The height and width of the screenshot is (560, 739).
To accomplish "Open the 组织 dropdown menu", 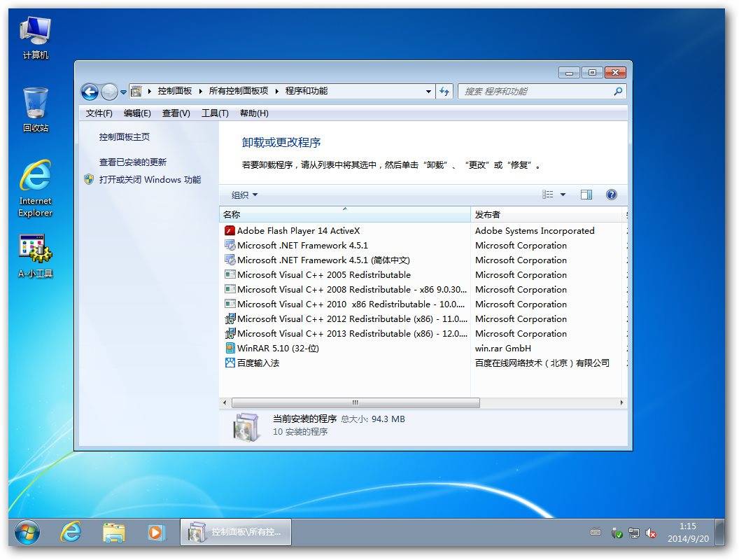I will pos(244,195).
